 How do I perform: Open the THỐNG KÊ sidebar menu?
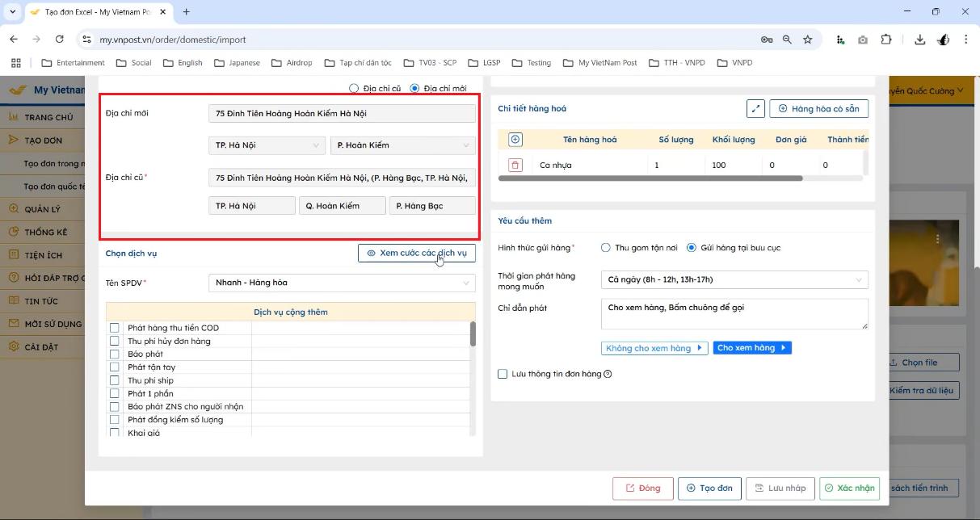(x=42, y=233)
